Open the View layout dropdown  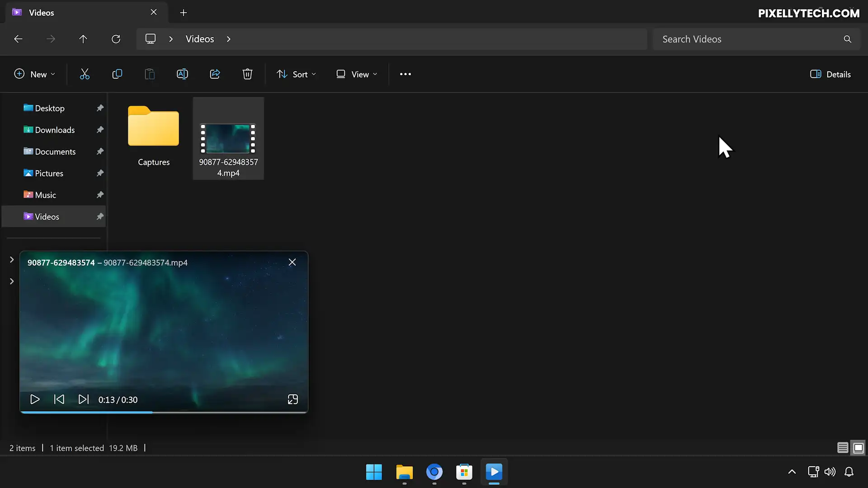pos(357,74)
